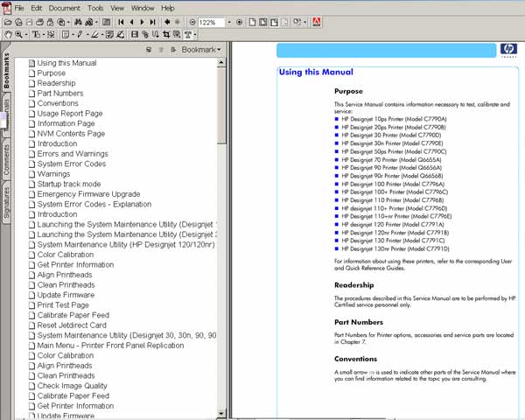Select the Article tool
The height and width of the screenshot is (420, 525).
click(156, 34)
